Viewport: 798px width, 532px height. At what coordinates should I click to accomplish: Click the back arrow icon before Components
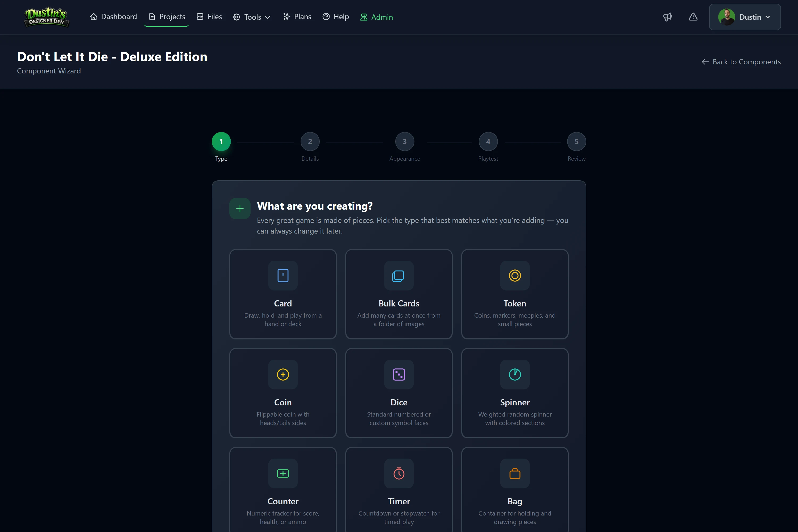pyautogui.click(x=705, y=62)
